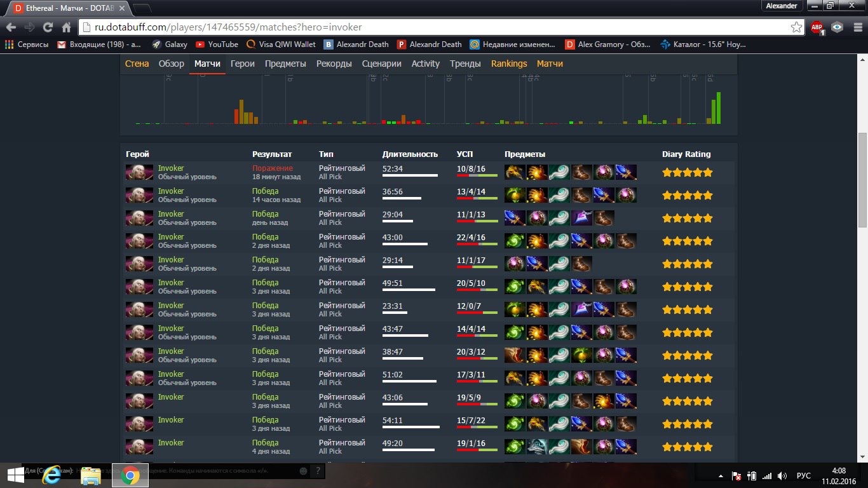The width and height of the screenshot is (868, 488).
Task: Select the Rankings tab
Action: (509, 64)
